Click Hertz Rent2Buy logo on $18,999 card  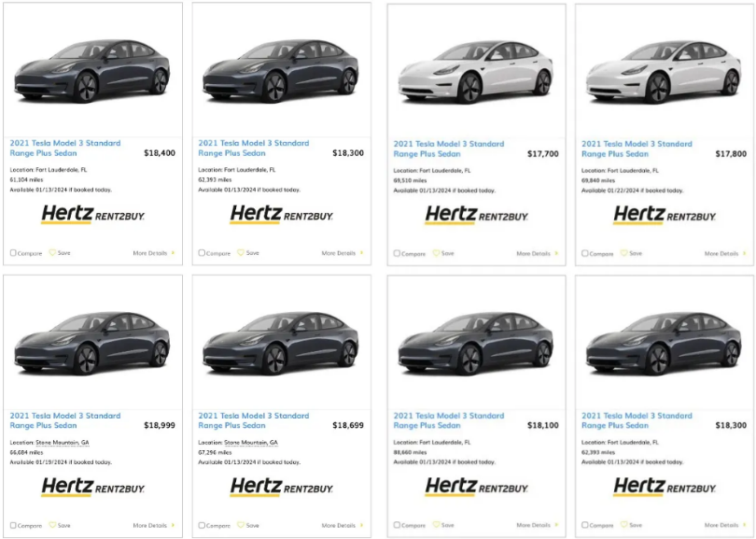point(93,487)
